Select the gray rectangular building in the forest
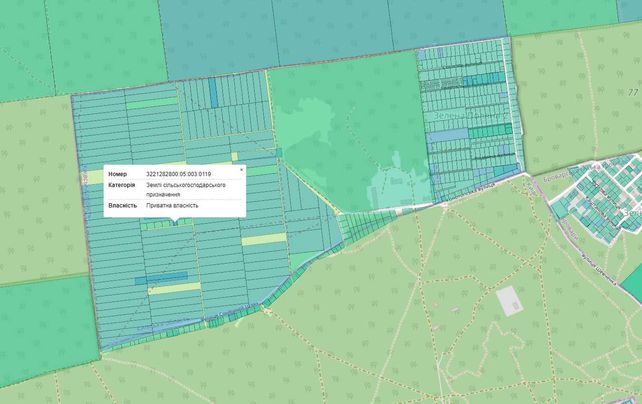 click(x=509, y=301)
